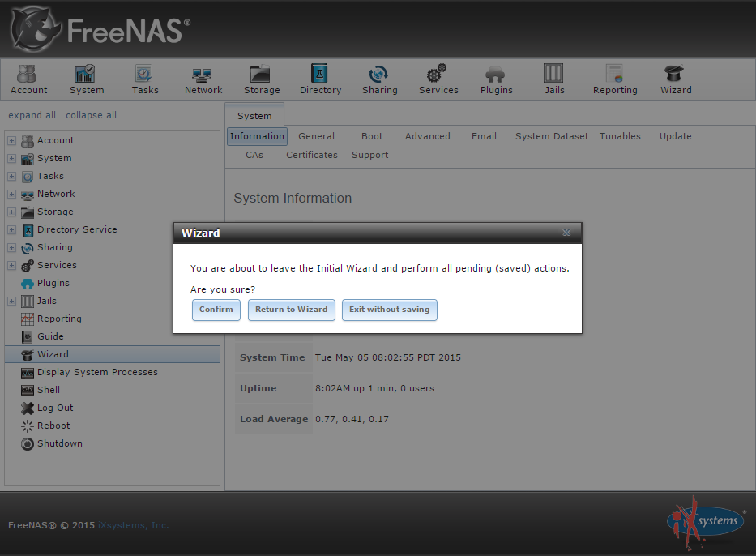This screenshot has height=556, width=756.
Task: Open Services in the top toolbar
Action: [x=438, y=79]
